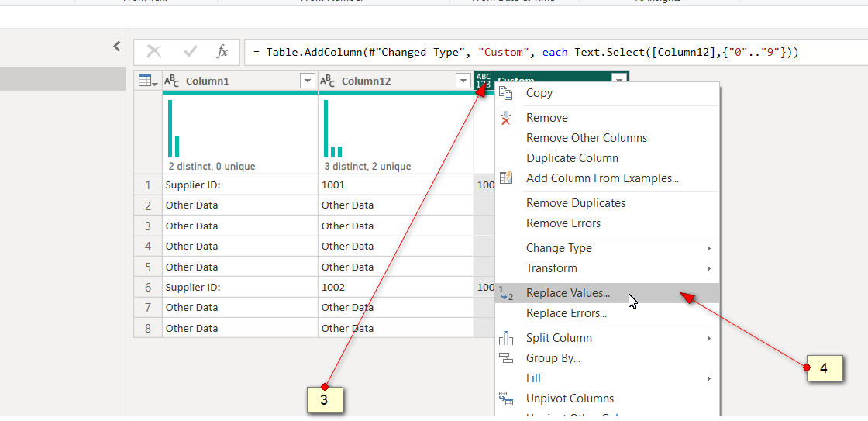Click the Remove column icon
The image size is (868, 421).
click(x=505, y=117)
